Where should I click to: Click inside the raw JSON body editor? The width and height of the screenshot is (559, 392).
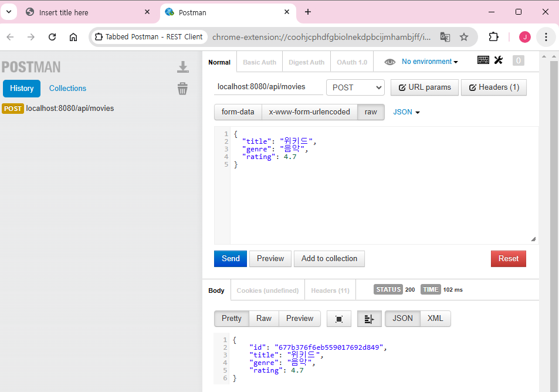384,185
